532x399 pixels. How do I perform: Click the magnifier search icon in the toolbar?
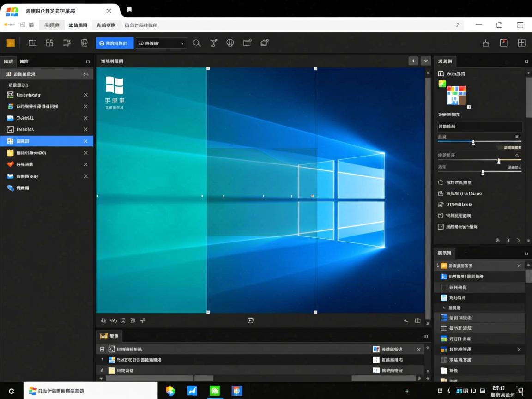pos(197,43)
